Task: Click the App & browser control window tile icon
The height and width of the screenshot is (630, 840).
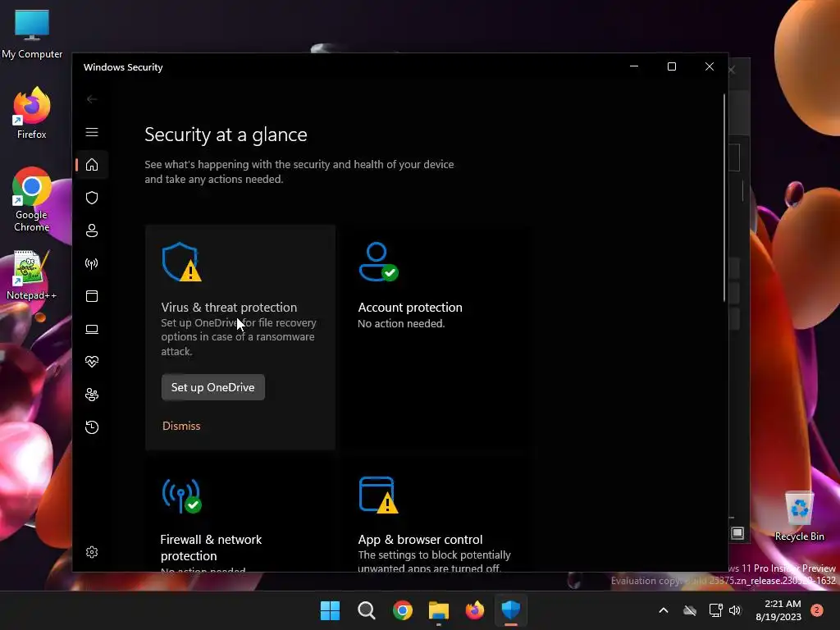Action: coord(378,495)
